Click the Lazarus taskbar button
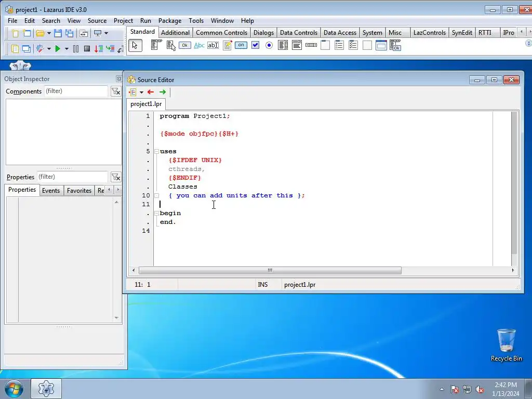 (x=46, y=389)
